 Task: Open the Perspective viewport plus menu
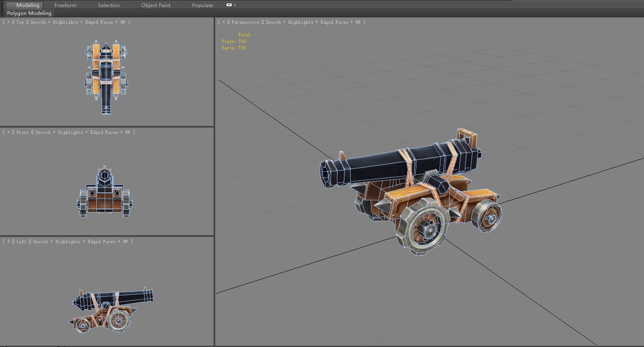[x=224, y=22]
